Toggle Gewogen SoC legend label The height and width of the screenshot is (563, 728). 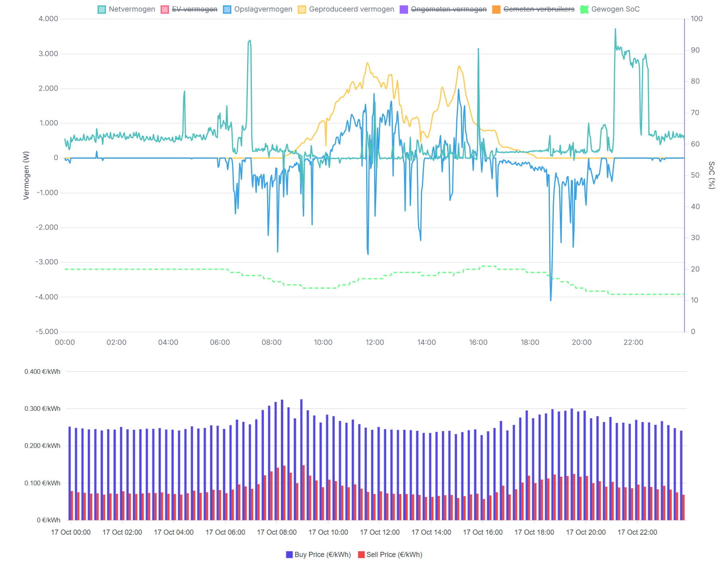(615, 9)
